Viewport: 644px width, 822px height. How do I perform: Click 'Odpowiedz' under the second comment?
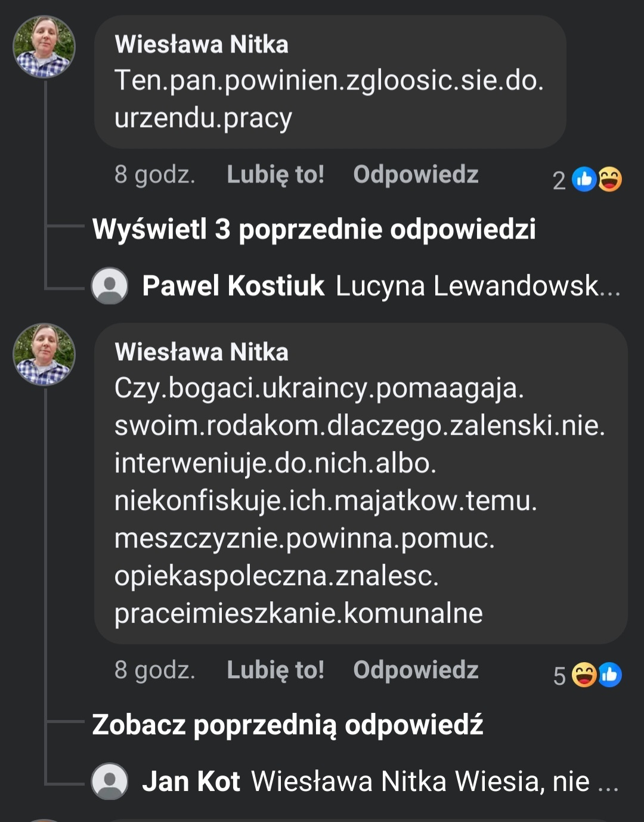click(x=416, y=670)
